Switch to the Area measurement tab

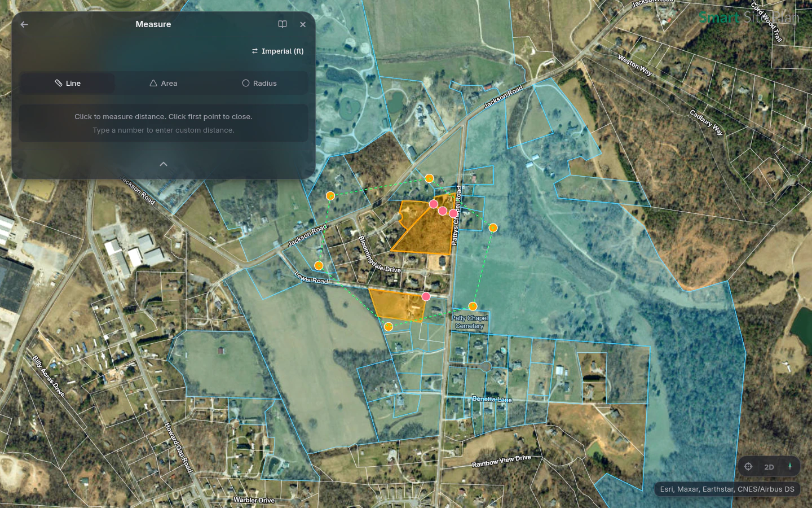coord(164,83)
